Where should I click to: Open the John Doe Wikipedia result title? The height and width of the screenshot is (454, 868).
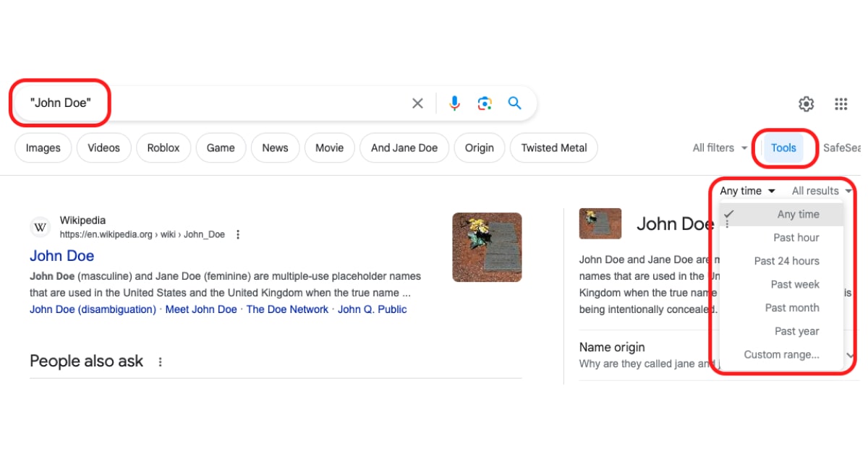pyautogui.click(x=62, y=256)
